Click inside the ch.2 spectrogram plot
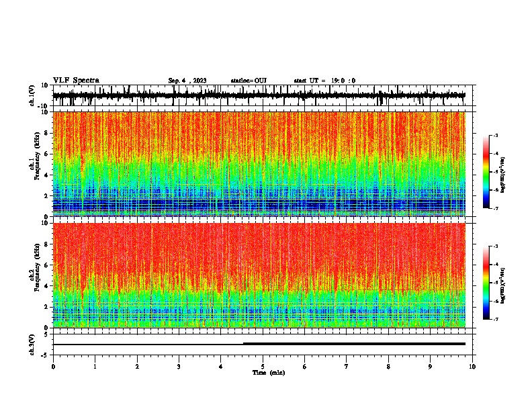The image size is (532, 411). click(x=259, y=275)
